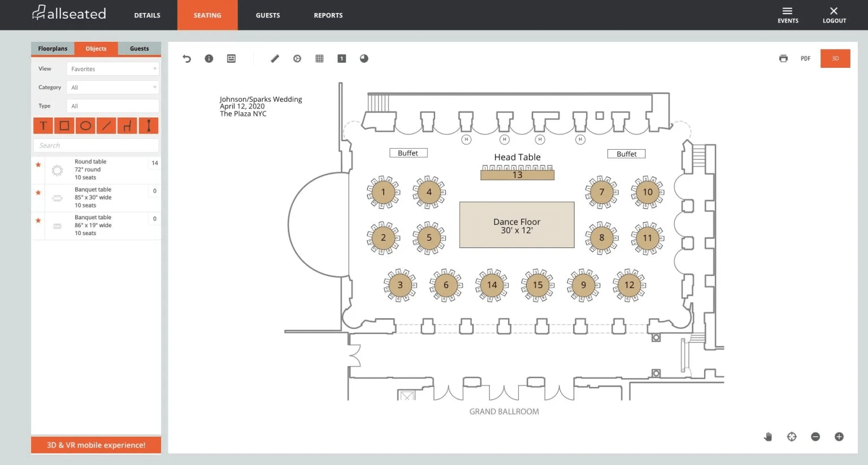Toggle favorite star for Round table
868x465 pixels.
[x=38, y=165]
